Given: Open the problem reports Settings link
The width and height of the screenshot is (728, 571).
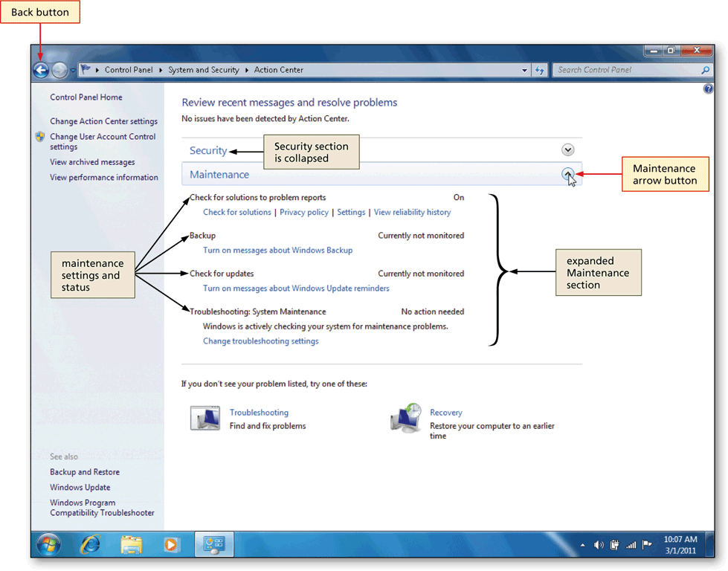Looking at the screenshot, I should coord(351,212).
